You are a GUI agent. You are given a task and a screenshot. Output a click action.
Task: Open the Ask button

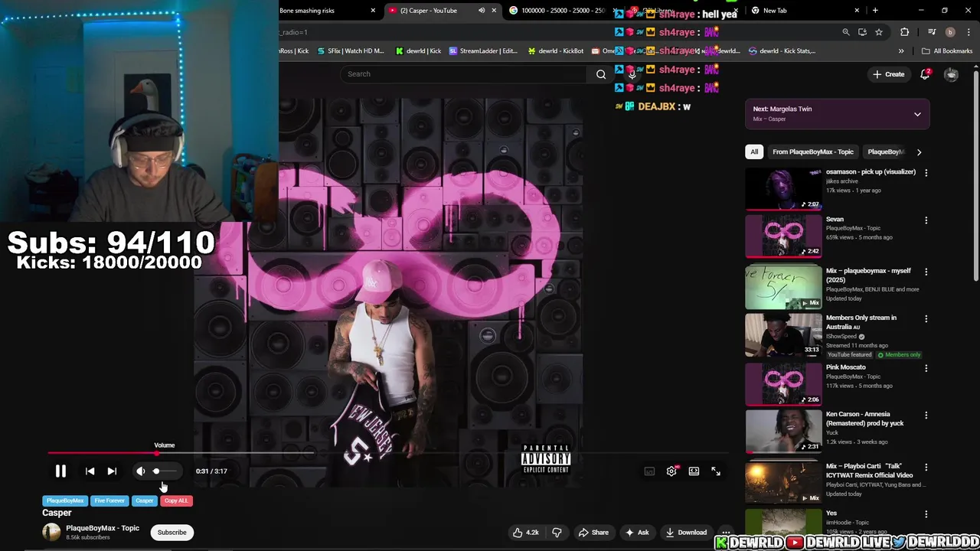(637, 533)
